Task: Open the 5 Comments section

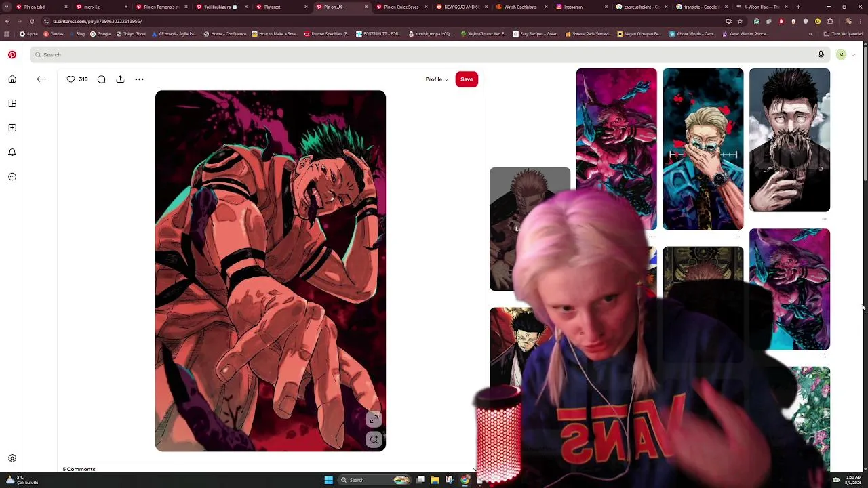Action: [79, 469]
